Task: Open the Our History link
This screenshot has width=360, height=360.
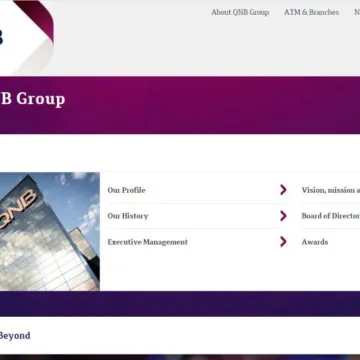Action: [128, 216]
